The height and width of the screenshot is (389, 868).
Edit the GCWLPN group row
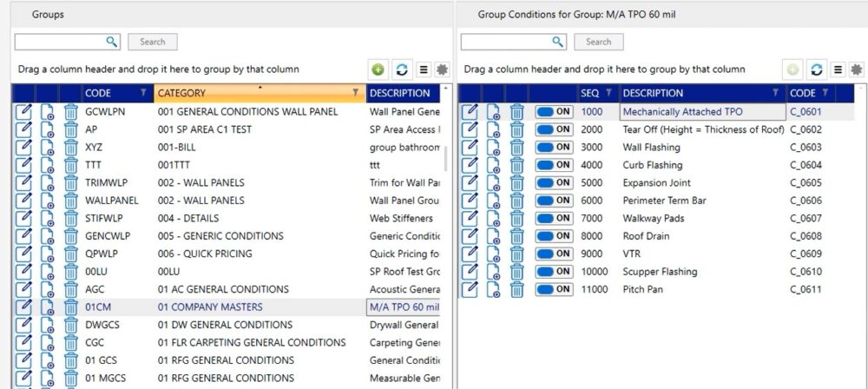24,111
